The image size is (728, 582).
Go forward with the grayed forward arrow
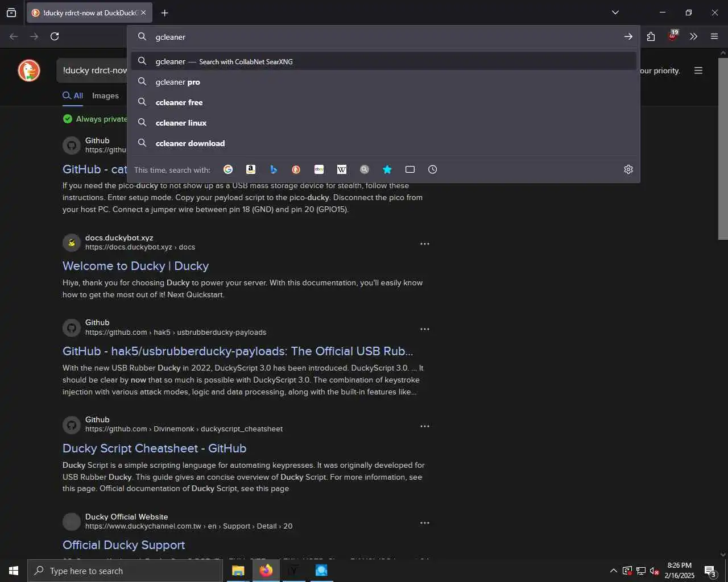click(34, 36)
